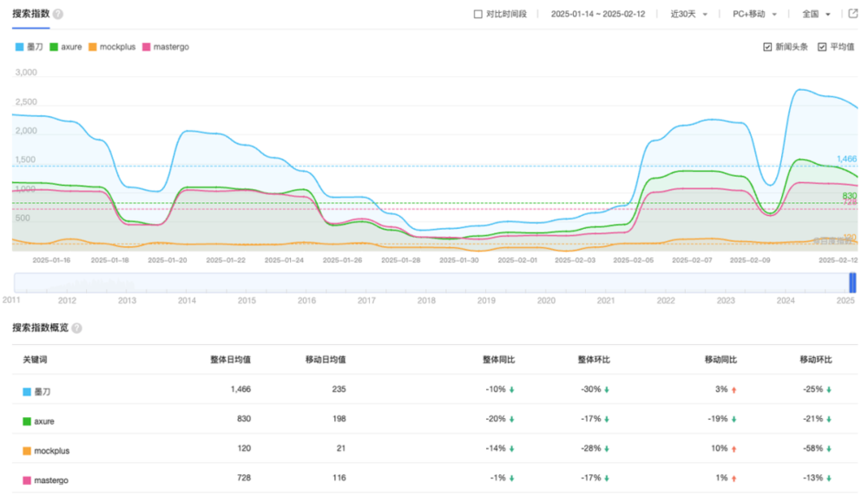Image resolution: width=868 pixels, height=496 pixels.
Task: Click the blue timeline range handle at 2025
Action: point(852,283)
